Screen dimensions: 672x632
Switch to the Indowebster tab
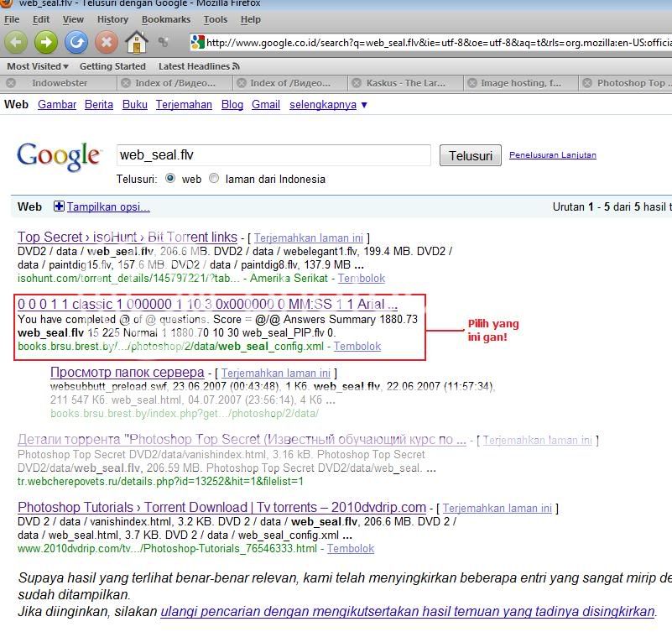[x=60, y=83]
